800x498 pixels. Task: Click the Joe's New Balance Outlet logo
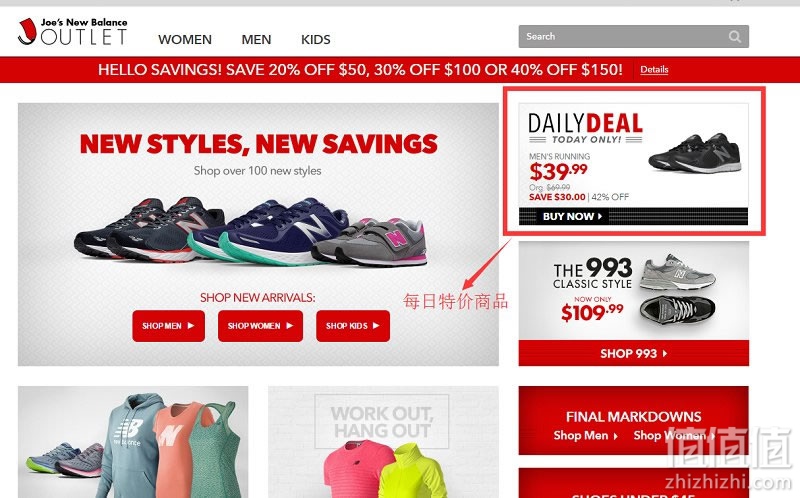(x=72, y=32)
